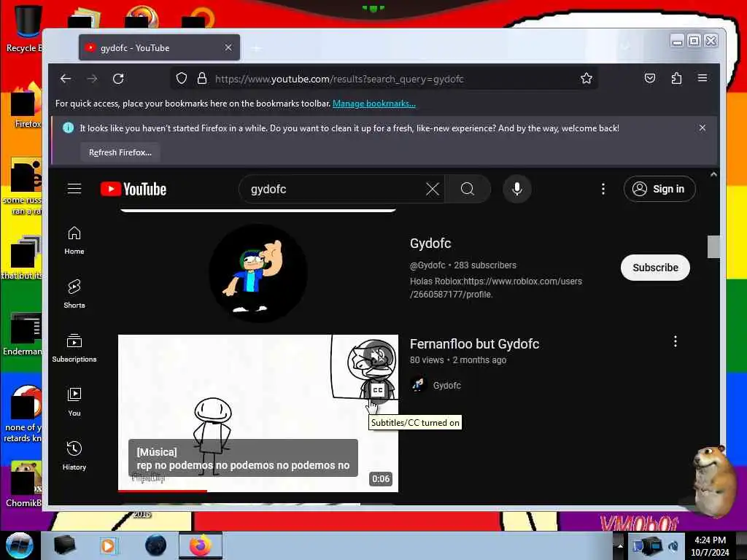Show site security lock info
Viewport: 747px width, 560px height.
(x=202, y=79)
